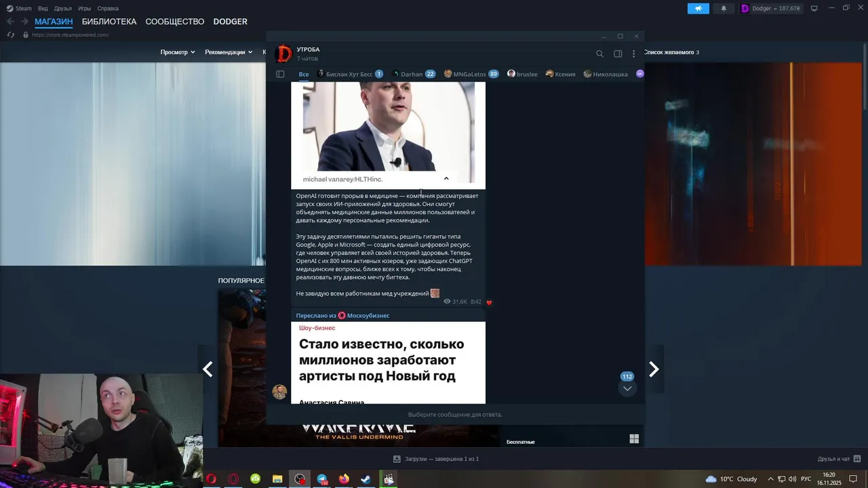Open green app icon on taskbar
The image size is (868, 488).
[x=256, y=479]
